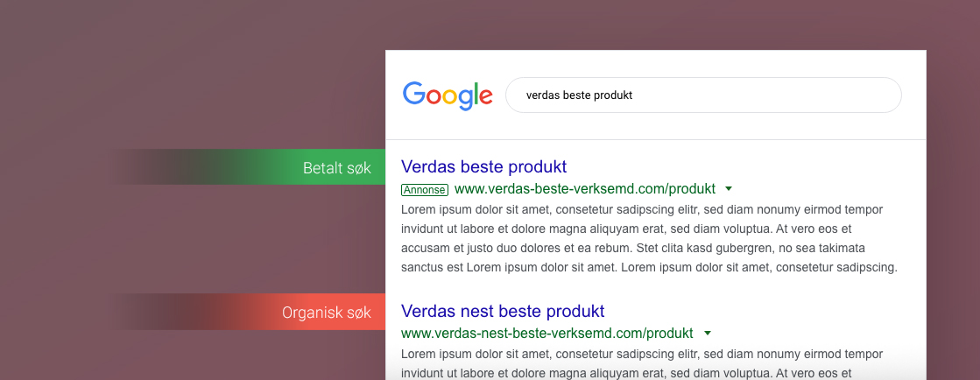
Task: Click the faded red tail of Organisk søk bar
Action: 175,312
